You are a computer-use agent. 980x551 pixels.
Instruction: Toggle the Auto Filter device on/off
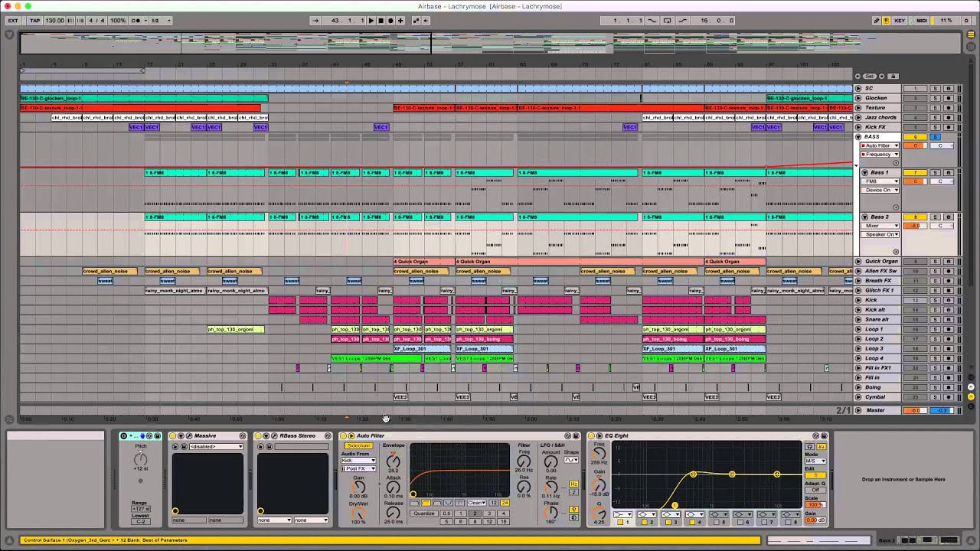(x=343, y=435)
